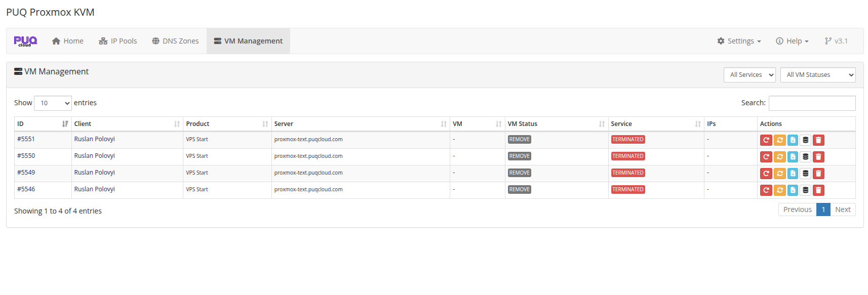Click the database storage icon for VM #5546
Viewport: 868px width, 295px height.
[x=805, y=190]
